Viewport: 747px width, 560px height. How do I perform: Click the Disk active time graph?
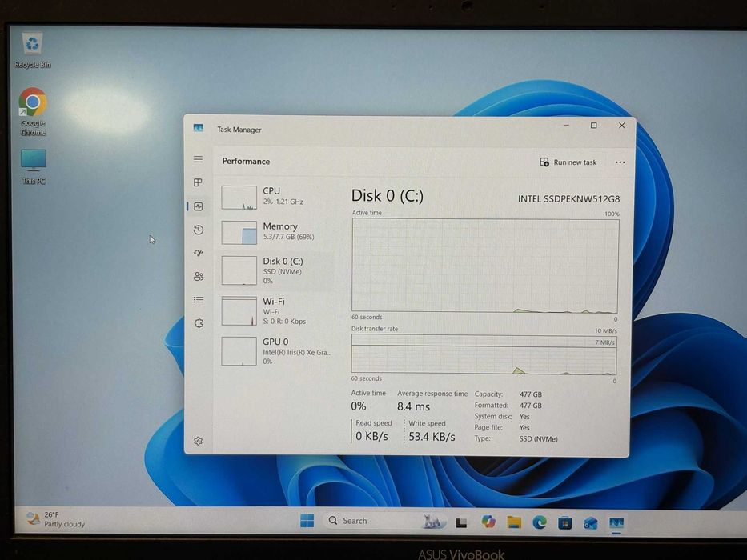click(x=485, y=266)
